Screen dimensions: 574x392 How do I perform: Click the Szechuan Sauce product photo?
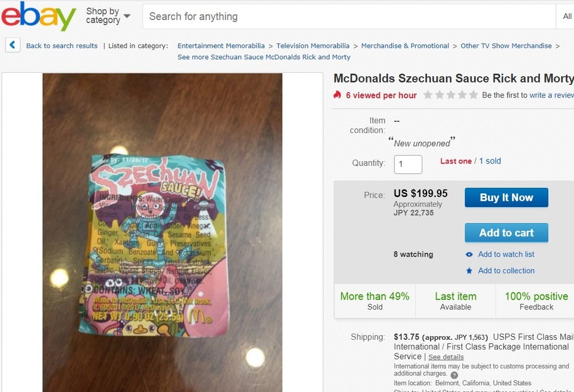[x=162, y=232]
